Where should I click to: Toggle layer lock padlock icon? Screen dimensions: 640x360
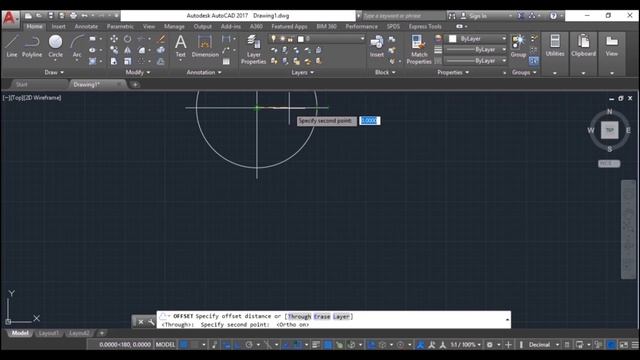click(290, 39)
